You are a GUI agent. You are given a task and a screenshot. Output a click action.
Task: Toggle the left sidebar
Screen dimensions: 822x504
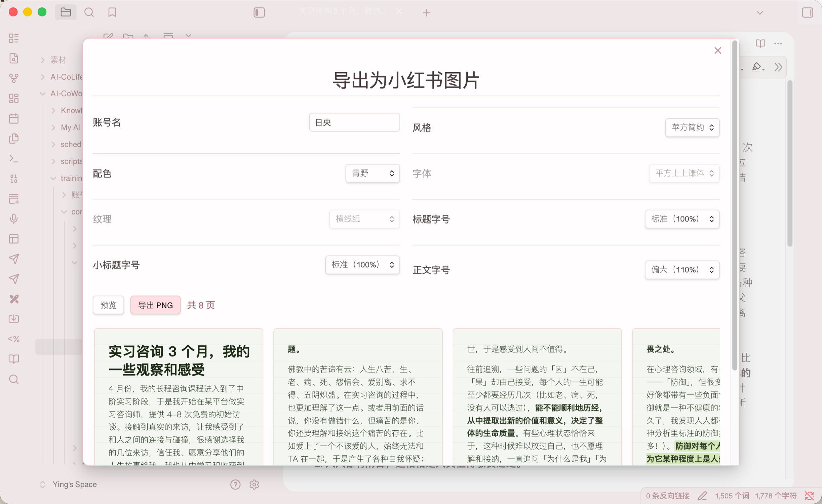[259, 12]
